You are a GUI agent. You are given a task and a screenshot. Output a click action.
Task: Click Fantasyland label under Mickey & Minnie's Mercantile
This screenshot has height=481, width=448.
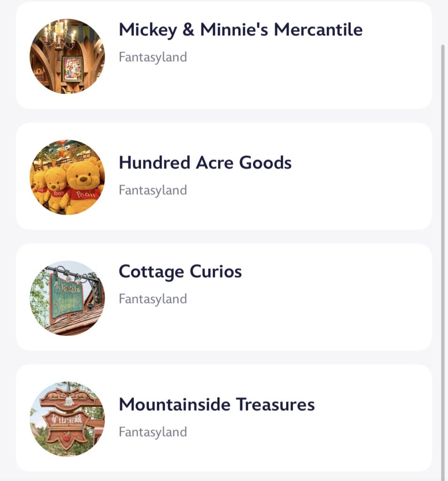[153, 57]
